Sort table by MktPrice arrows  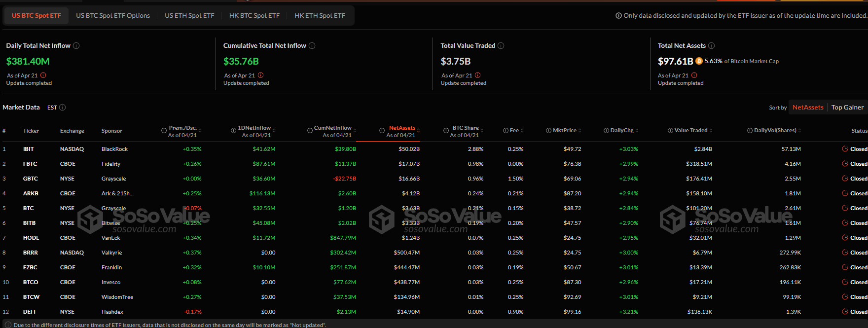pos(580,131)
